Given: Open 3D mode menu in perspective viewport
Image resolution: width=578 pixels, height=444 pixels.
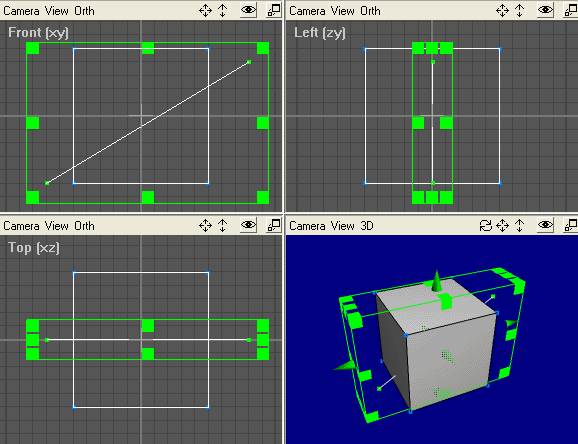Looking at the screenshot, I should (367, 226).
